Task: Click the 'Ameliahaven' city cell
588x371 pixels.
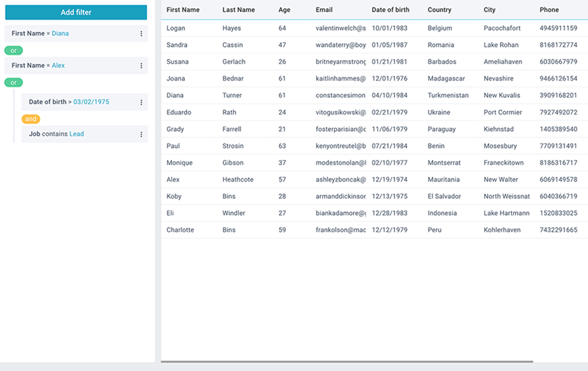Action: click(503, 62)
